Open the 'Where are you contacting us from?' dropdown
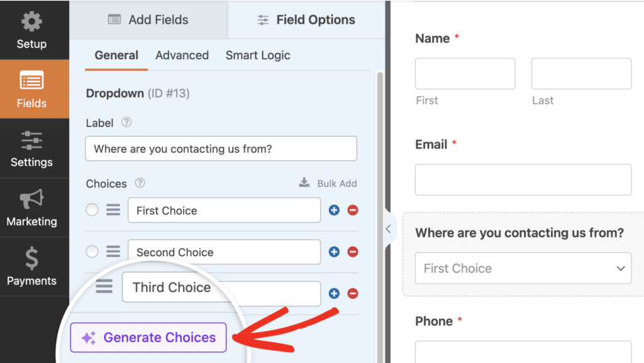This screenshot has height=363, width=644. click(x=523, y=269)
